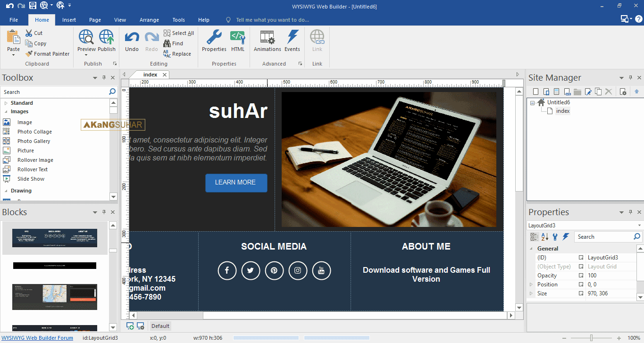Click the Preview globe icon
This screenshot has width=644, height=343.
tap(86, 37)
